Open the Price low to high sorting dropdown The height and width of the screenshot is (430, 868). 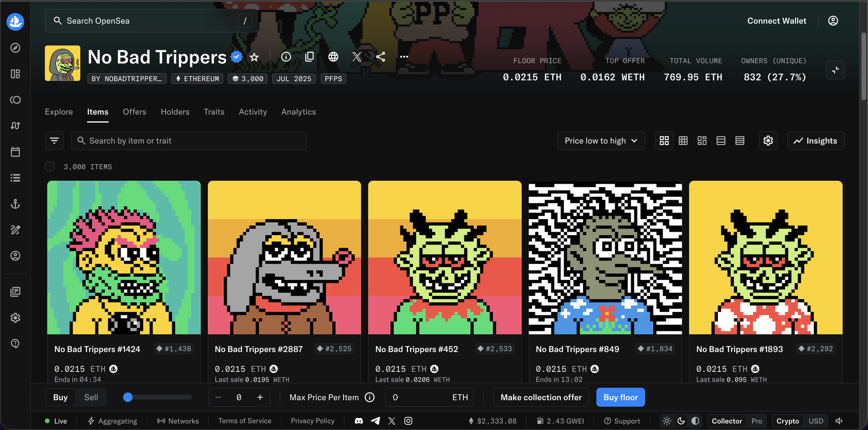[601, 141]
